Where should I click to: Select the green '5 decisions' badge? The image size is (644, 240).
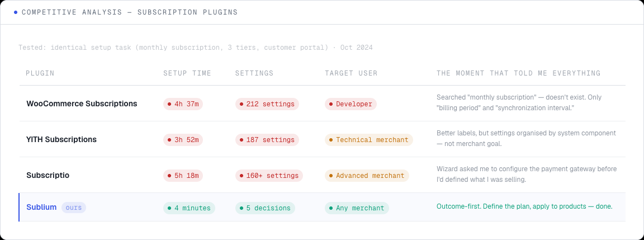click(265, 208)
